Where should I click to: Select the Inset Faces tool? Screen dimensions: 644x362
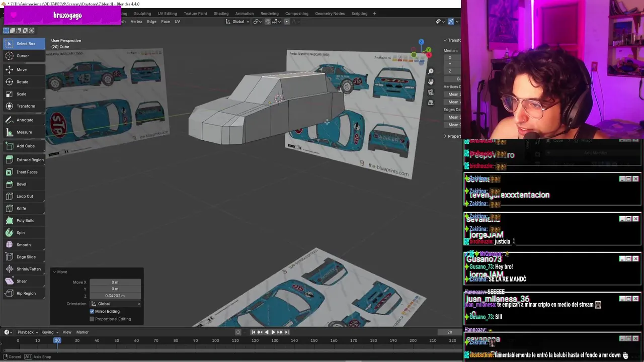pyautogui.click(x=24, y=172)
